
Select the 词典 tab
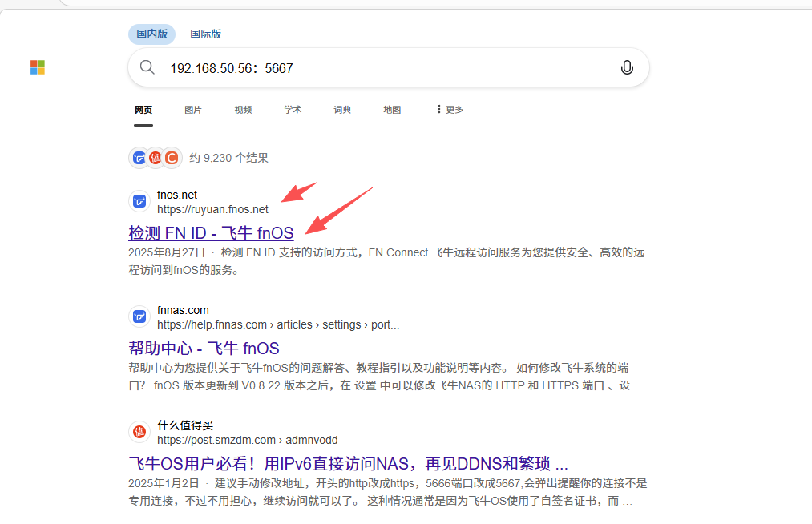(342, 110)
